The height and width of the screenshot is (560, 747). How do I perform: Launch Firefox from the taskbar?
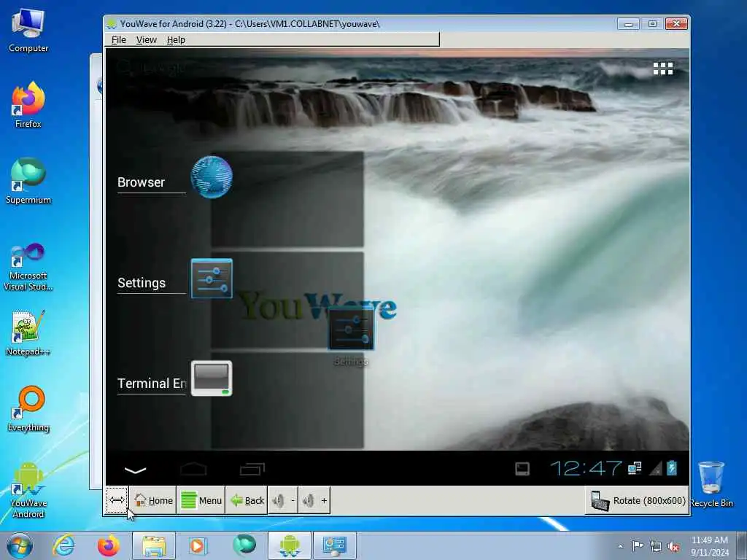[x=108, y=545]
